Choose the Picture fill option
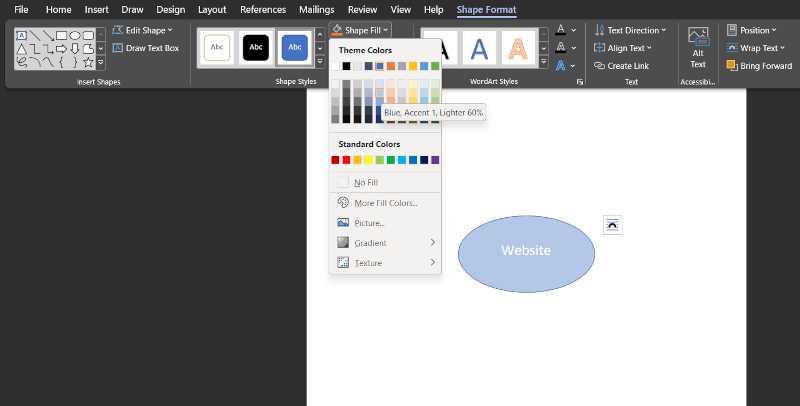This screenshot has width=800, height=406. coord(368,223)
